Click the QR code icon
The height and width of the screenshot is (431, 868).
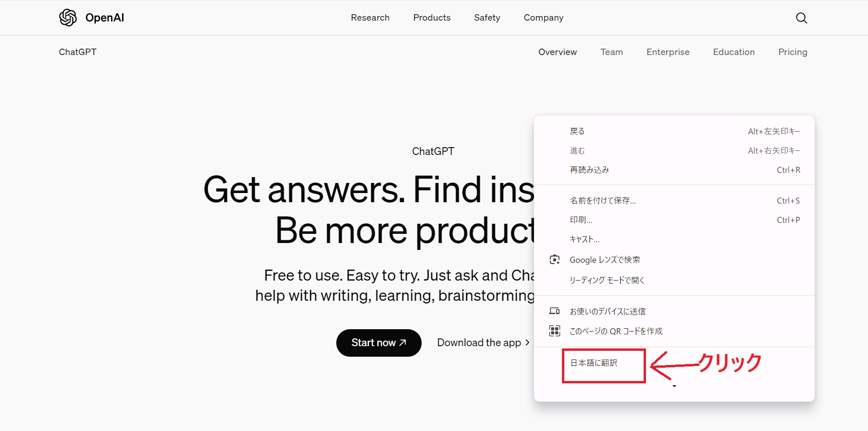click(x=554, y=331)
